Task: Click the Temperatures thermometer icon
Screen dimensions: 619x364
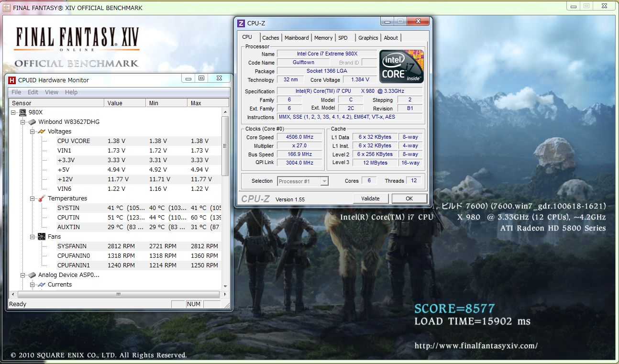Action: point(42,199)
